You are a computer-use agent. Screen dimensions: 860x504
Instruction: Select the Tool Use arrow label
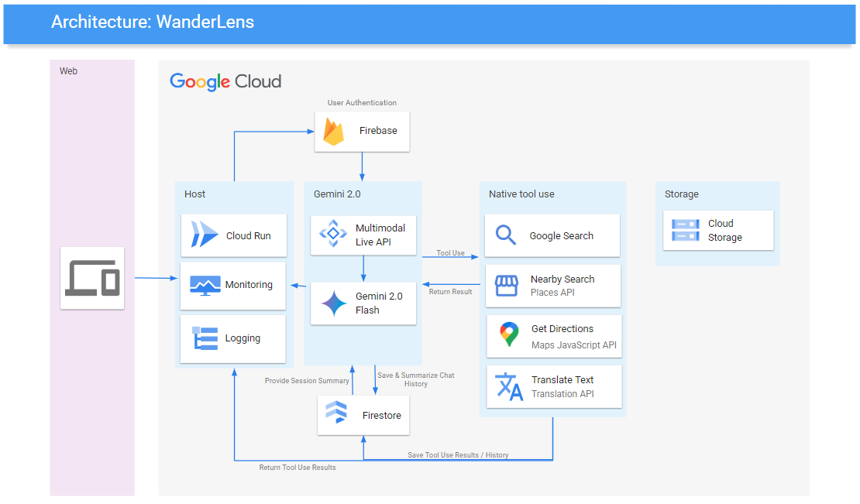(450, 252)
